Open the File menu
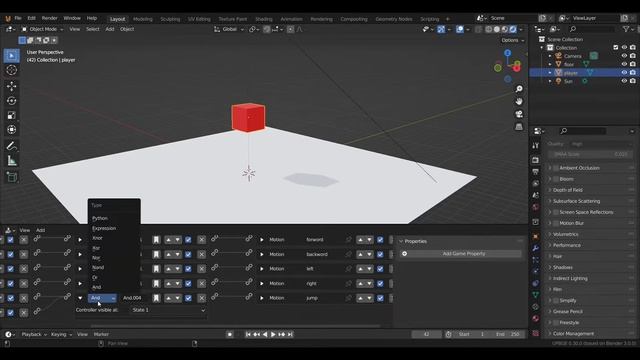This screenshot has width=640, height=360. (x=18, y=18)
